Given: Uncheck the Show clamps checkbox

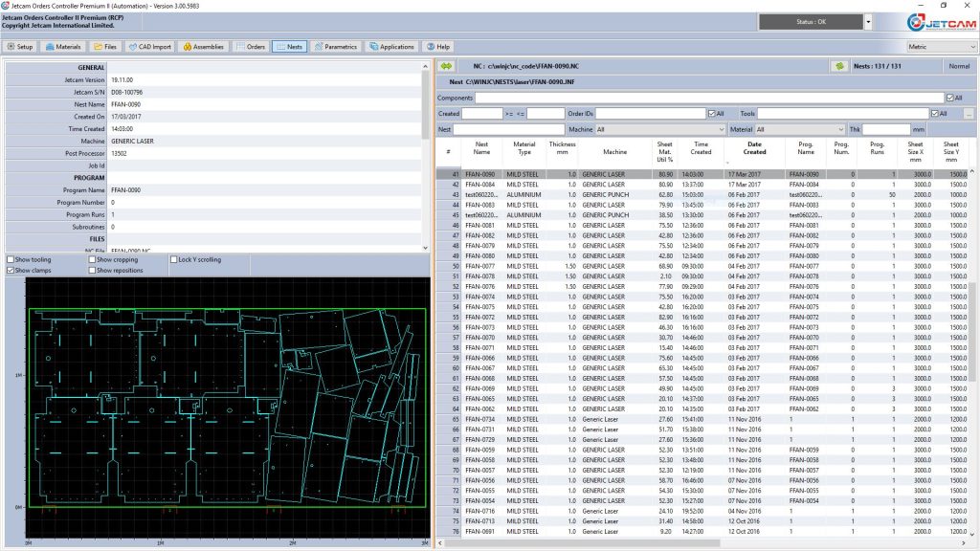Looking at the screenshot, I should tap(11, 271).
